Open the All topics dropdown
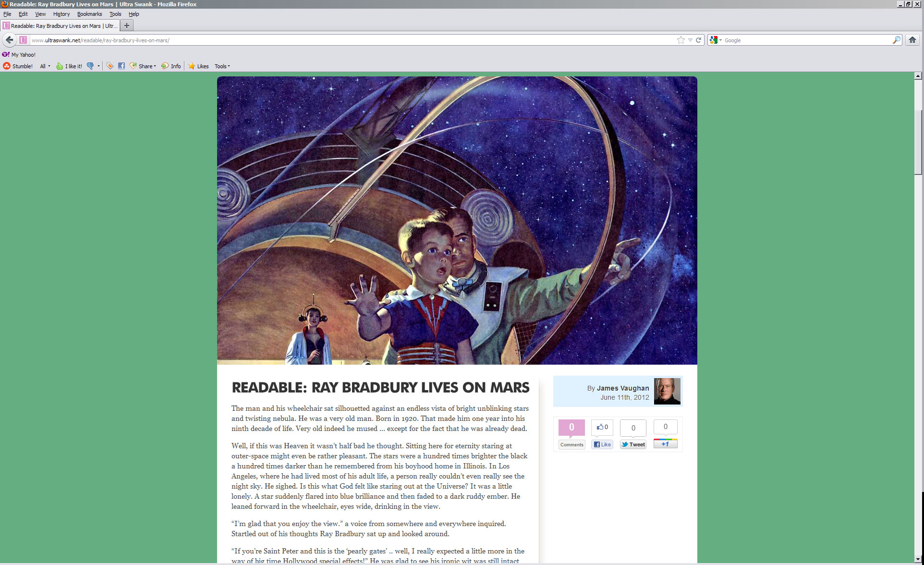This screenshot has width=924, height=565. [x=45, y=66]
